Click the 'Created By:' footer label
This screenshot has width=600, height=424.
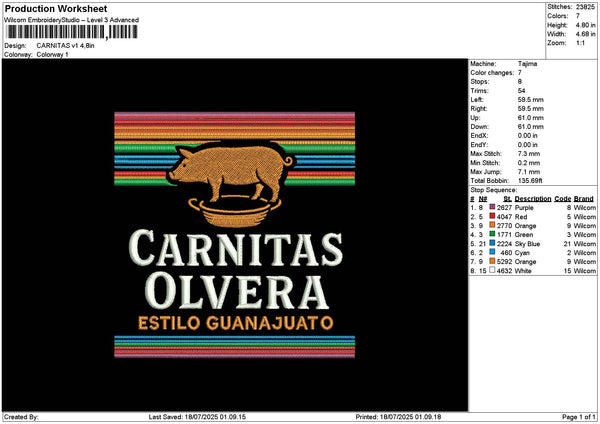[x=21, y=417]
